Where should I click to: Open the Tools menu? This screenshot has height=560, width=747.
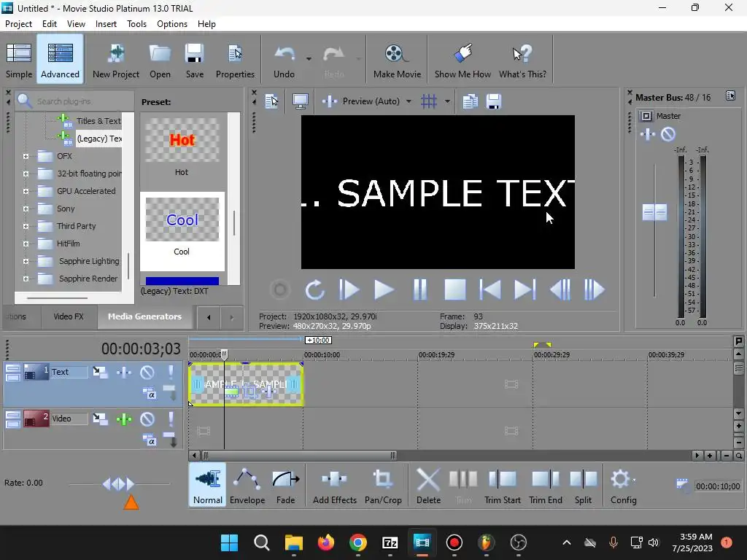[x=136, y=24]
